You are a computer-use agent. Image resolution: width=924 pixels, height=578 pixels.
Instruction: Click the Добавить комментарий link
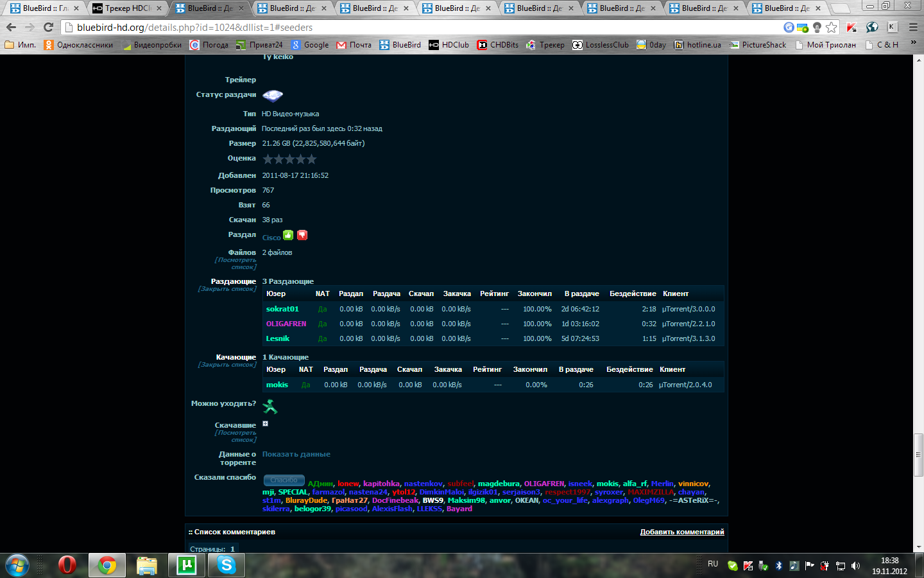682,532
